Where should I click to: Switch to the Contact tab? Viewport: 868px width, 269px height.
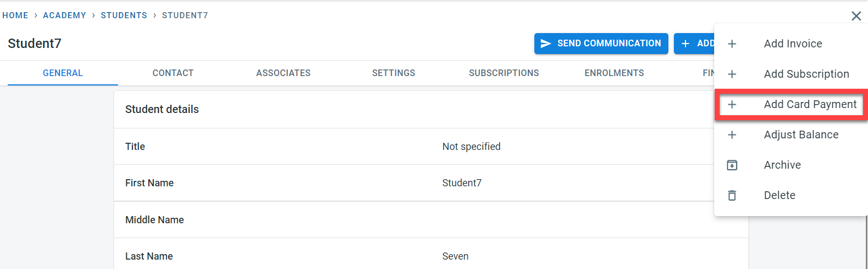tap(173, 73)
